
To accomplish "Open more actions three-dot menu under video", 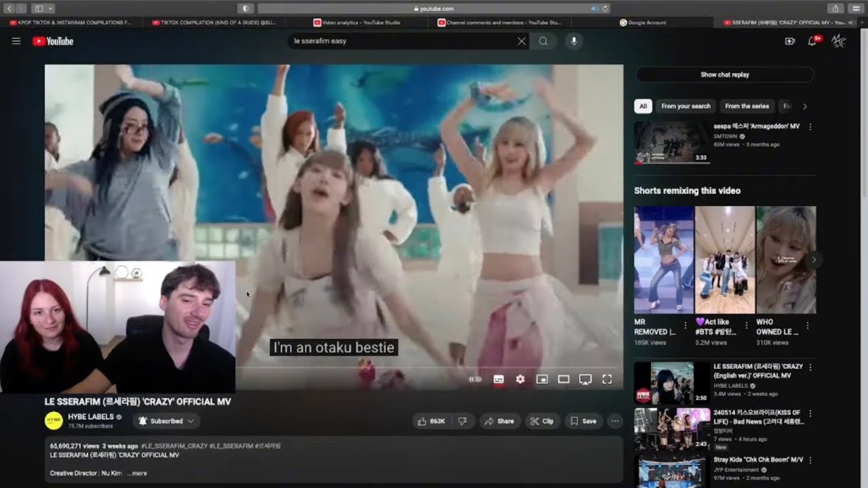I will (x=615, y=421).
